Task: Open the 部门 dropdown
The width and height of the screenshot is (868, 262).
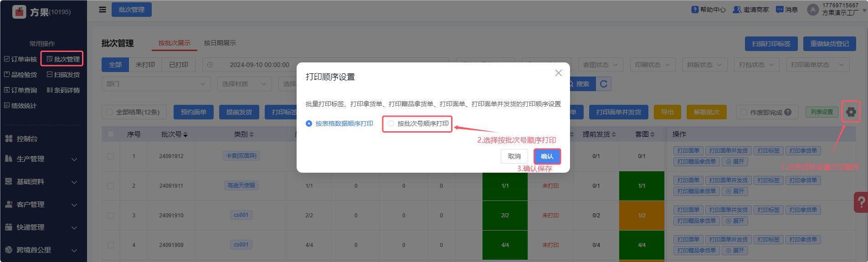Action: [156, 84]
